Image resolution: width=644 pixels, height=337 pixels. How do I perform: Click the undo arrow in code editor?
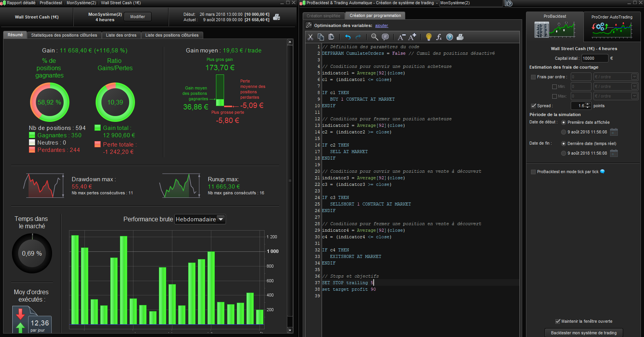tap(348, 37)
